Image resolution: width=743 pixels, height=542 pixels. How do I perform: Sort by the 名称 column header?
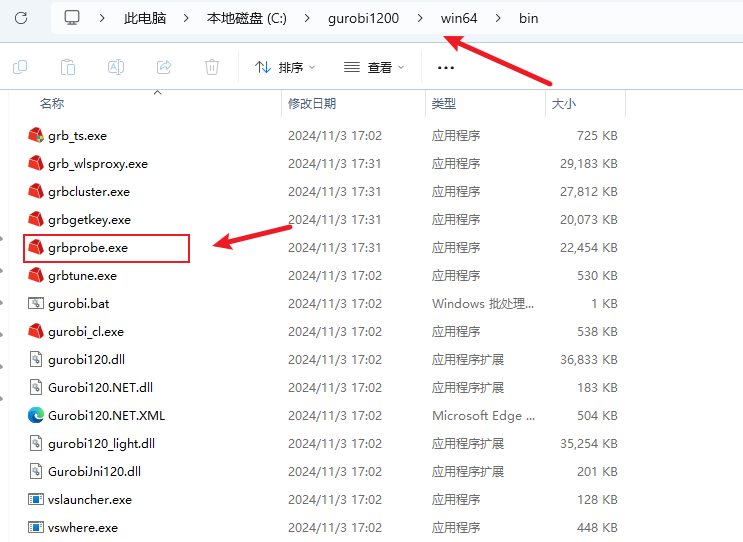[x=52, y=103]
